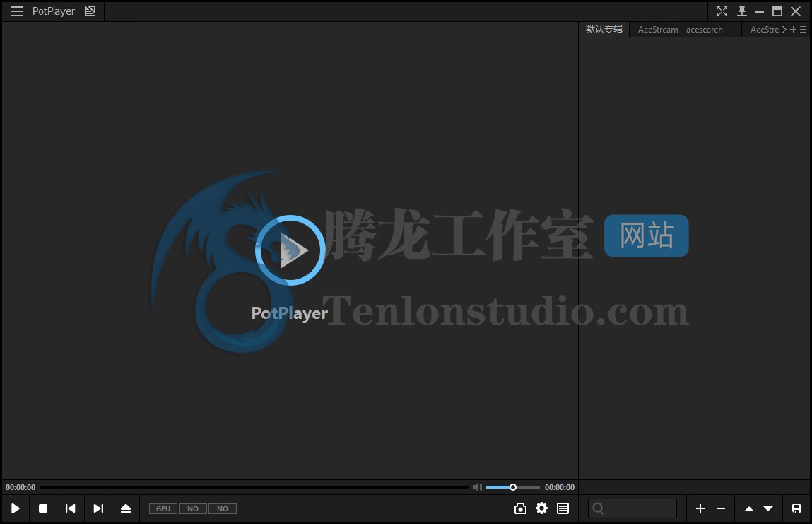Close the PotPlayer window
This screenshot has height=524, width=812.
click(x=796, y=11)
